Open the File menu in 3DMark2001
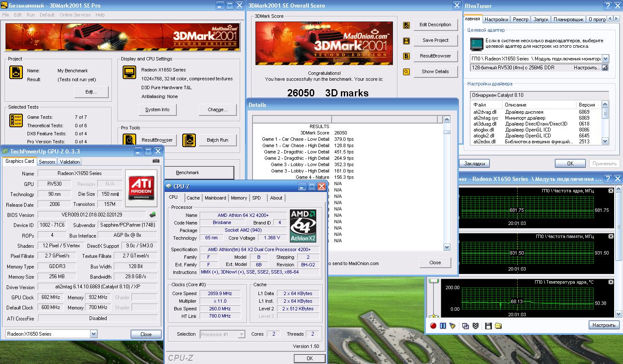Image resolution: width=623 pixels, height=364 pixels. click(x=5, y=15)
